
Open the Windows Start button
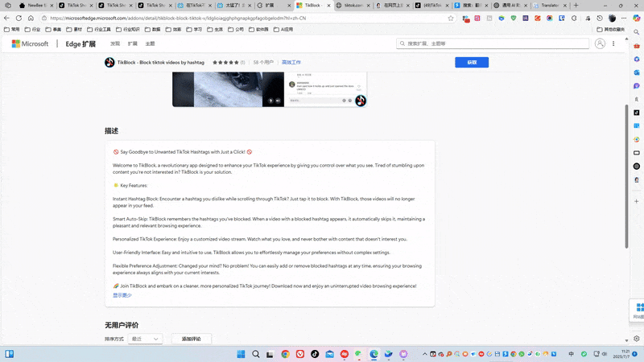pos(241,354)
